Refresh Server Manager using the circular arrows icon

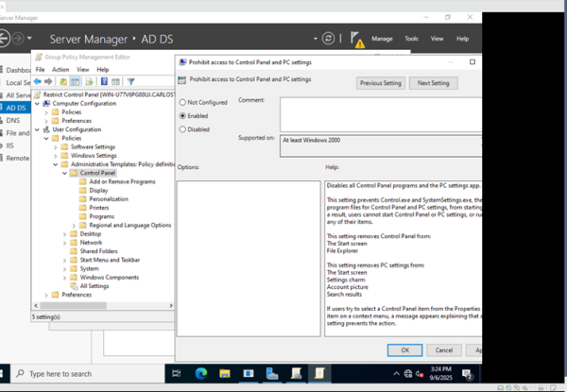pos(328,39)
